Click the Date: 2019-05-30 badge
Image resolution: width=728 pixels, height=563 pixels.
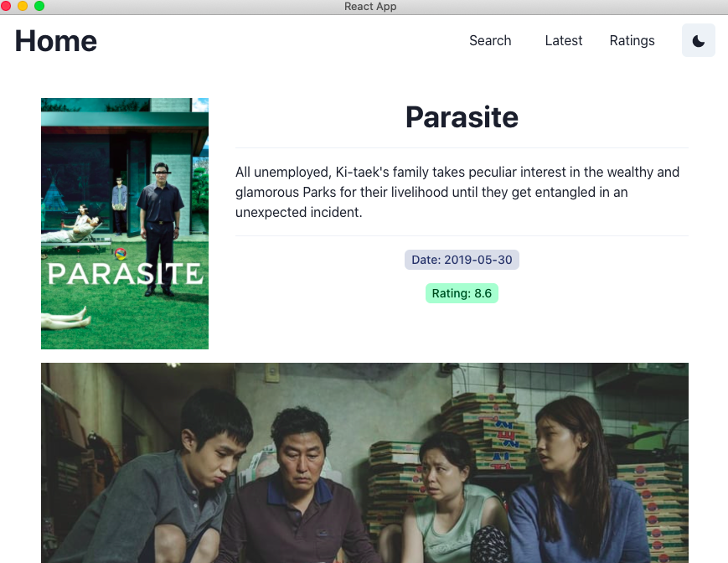tap(462, 260)
